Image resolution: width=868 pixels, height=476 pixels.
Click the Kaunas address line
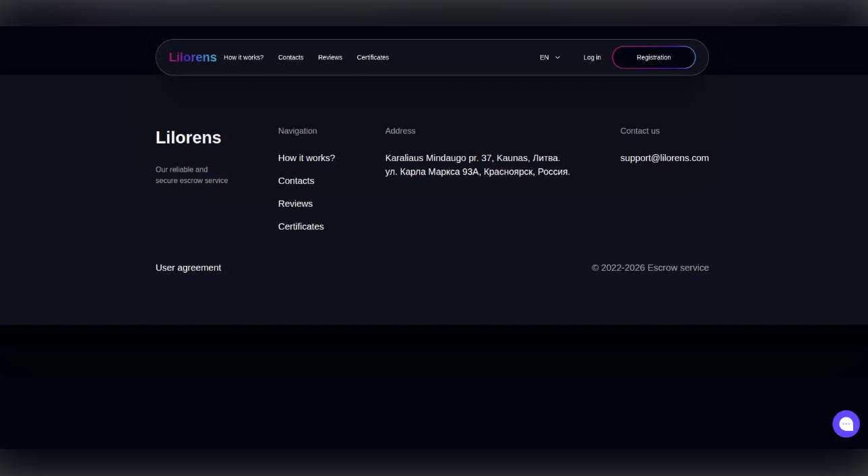[472, 158]
